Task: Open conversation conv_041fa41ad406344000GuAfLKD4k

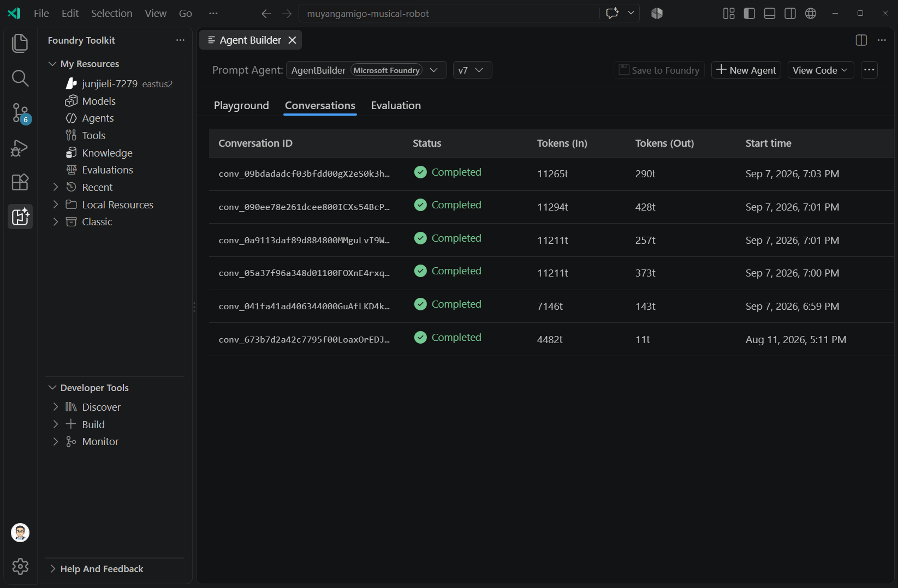Action: 551,307
